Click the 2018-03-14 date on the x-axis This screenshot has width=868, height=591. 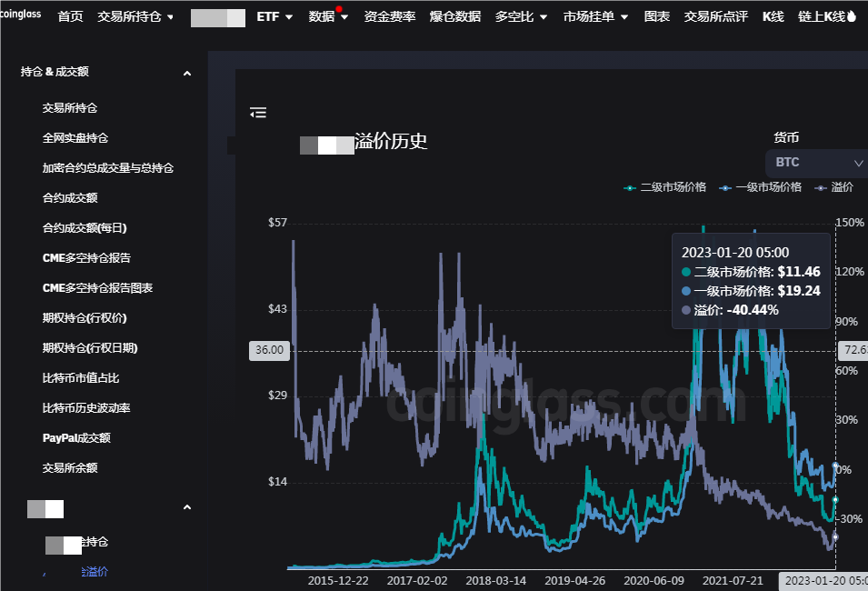(x=495, y=579)
